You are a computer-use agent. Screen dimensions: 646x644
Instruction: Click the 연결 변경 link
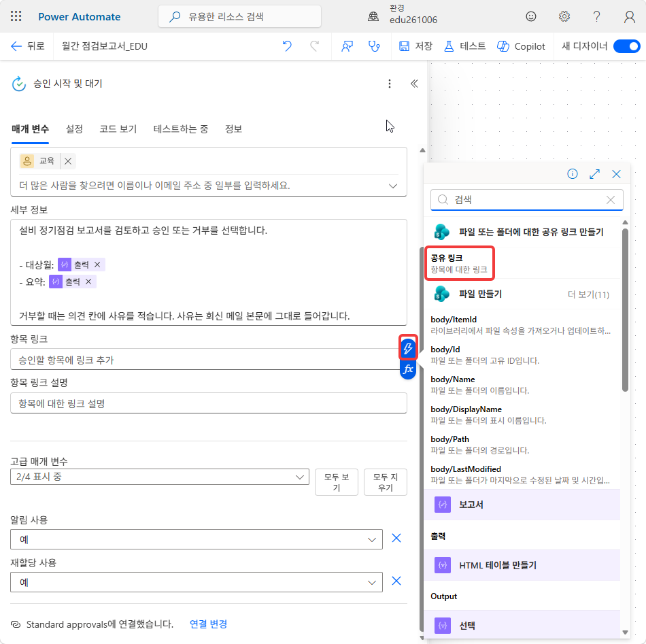[x=209, y=624]
